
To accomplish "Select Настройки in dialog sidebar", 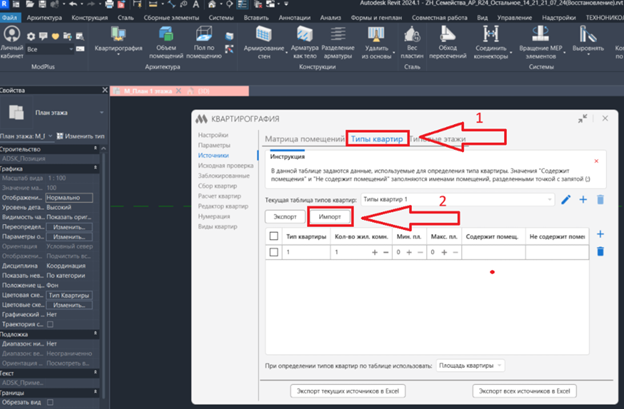I will point(213,135).
